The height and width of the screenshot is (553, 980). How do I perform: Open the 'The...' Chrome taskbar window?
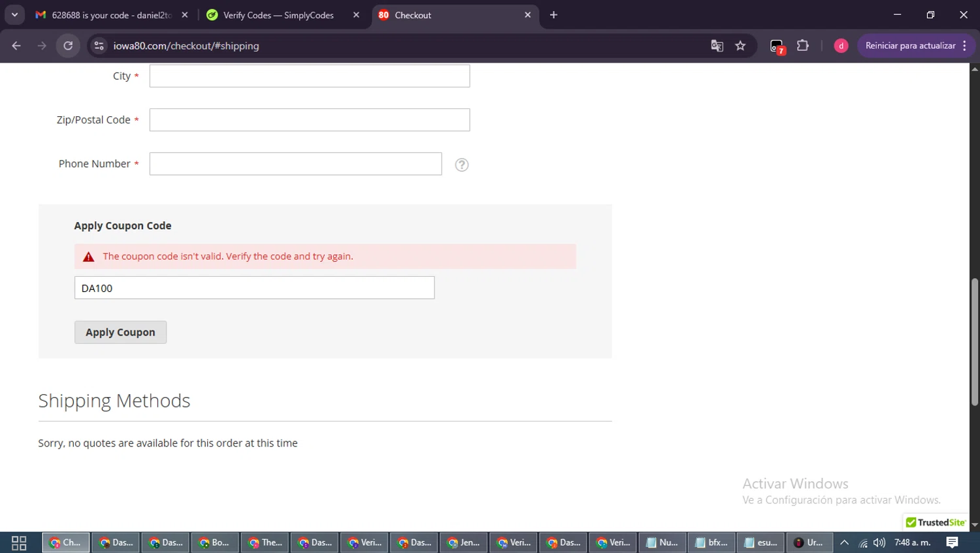pos(265,543)
